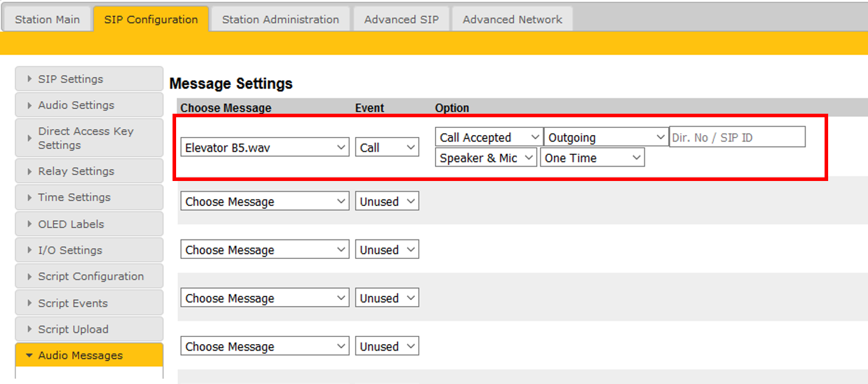Click the Dir. No / SIP ID field

[737, 138]
